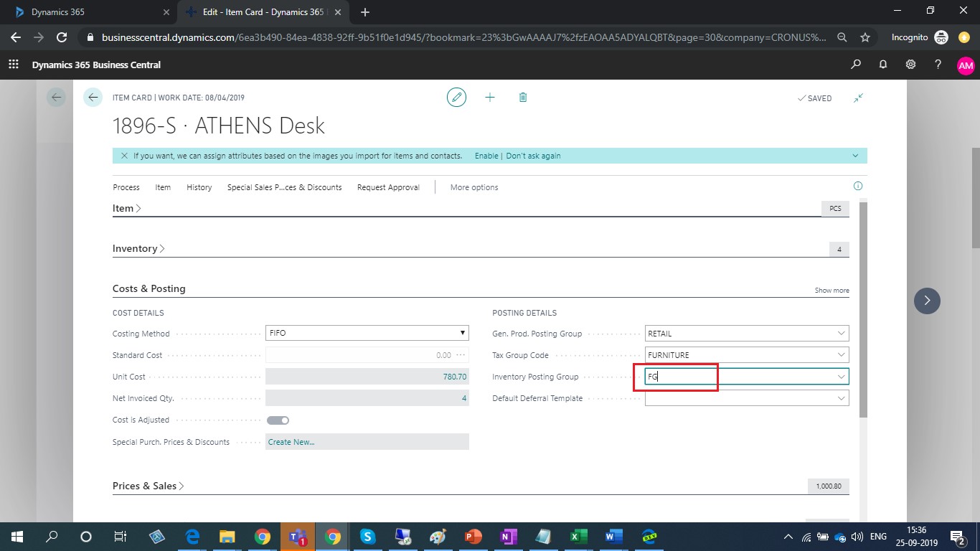This screenshot has height=551, width=980.
Task: Open the Tax Group Code dropdown
Action: click(x=841, y=355)
